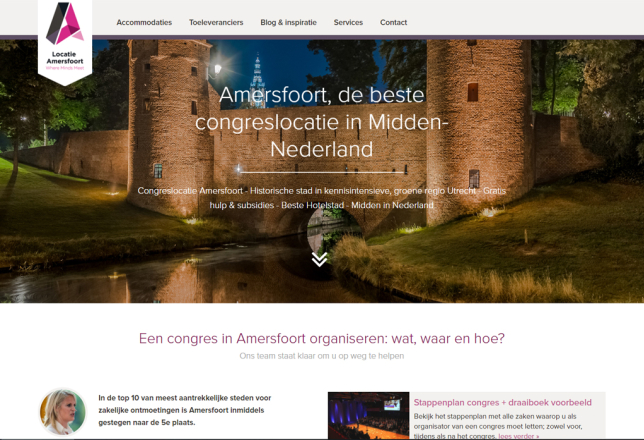Click heading 'Een congres in Amersfoort organiseren'

coord(322,339)
